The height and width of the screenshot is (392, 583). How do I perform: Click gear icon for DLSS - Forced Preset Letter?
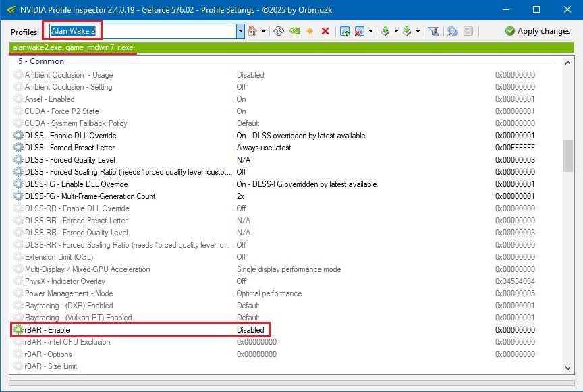pyautogui.click(x=18, y=148)
